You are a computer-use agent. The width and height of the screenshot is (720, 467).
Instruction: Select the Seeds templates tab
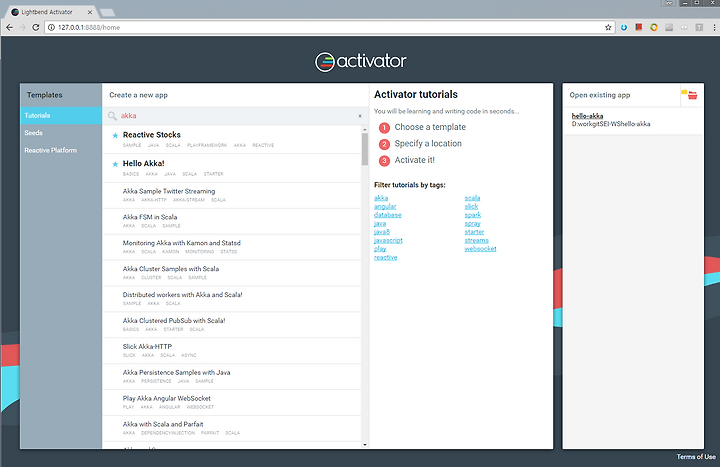coord(61,133)
